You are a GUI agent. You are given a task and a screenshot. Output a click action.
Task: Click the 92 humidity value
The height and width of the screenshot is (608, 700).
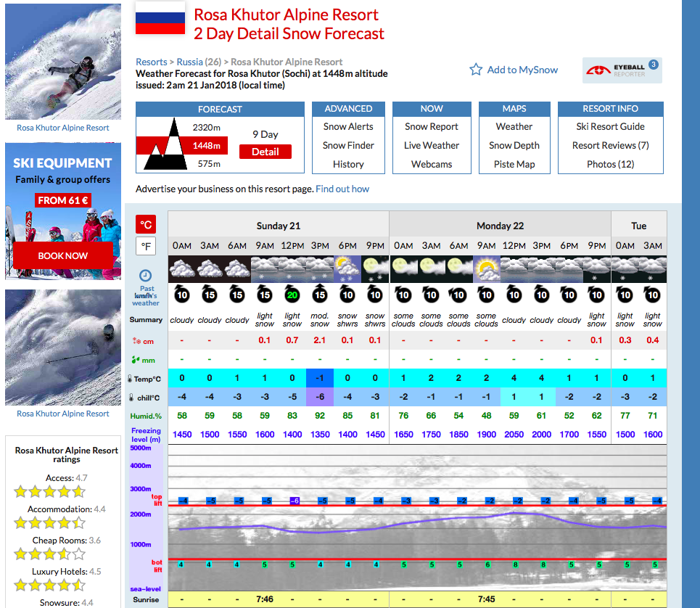click(320, 416)
